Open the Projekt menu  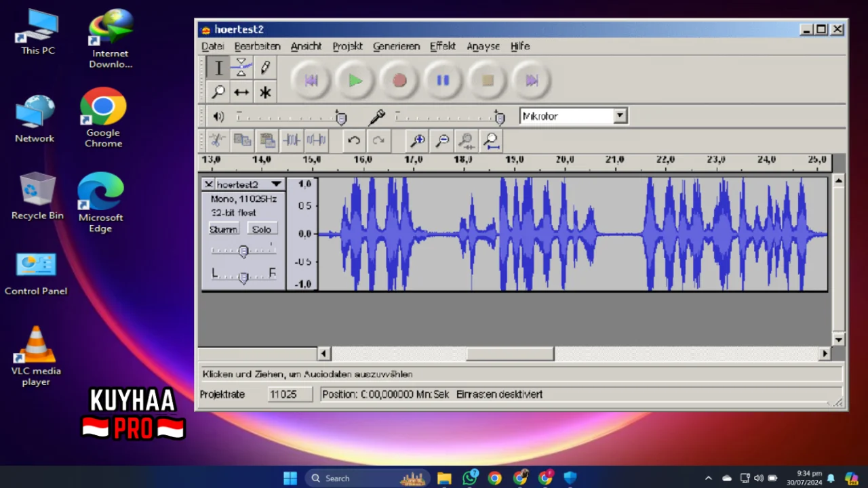coord(347,46)
